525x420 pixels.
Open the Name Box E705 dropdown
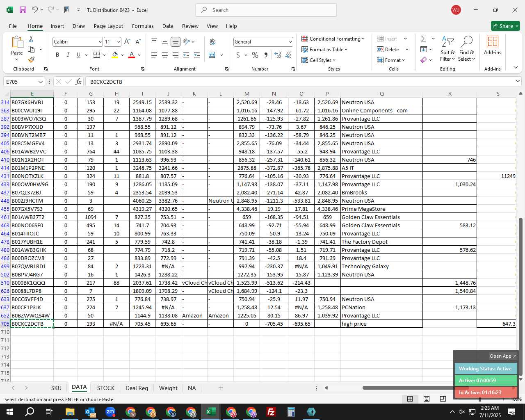pyautogui.click(x=40, y=82)
